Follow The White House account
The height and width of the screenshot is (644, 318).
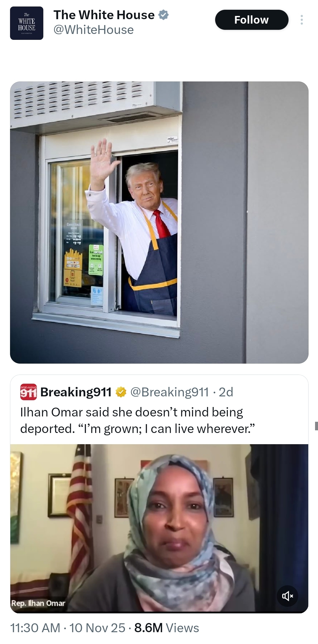pyautogui.click(x=251, y=20)
